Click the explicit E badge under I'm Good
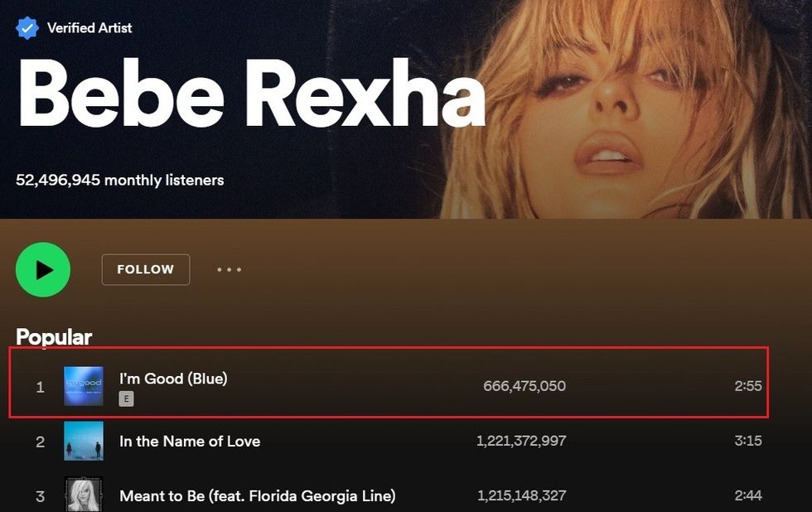Image resolution: width=812 pixels, height=512 pixels. (x=126, y=398)
